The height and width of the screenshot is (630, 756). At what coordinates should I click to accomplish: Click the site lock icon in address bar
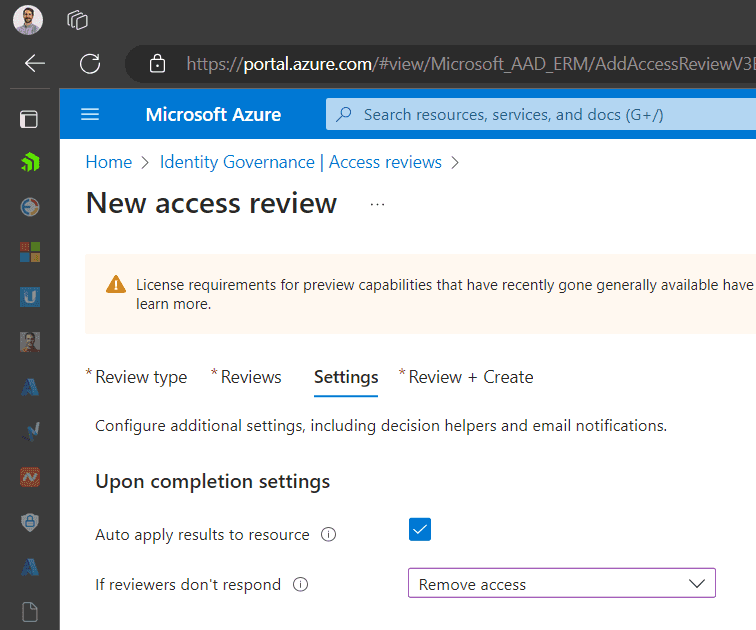coord(157,64)
